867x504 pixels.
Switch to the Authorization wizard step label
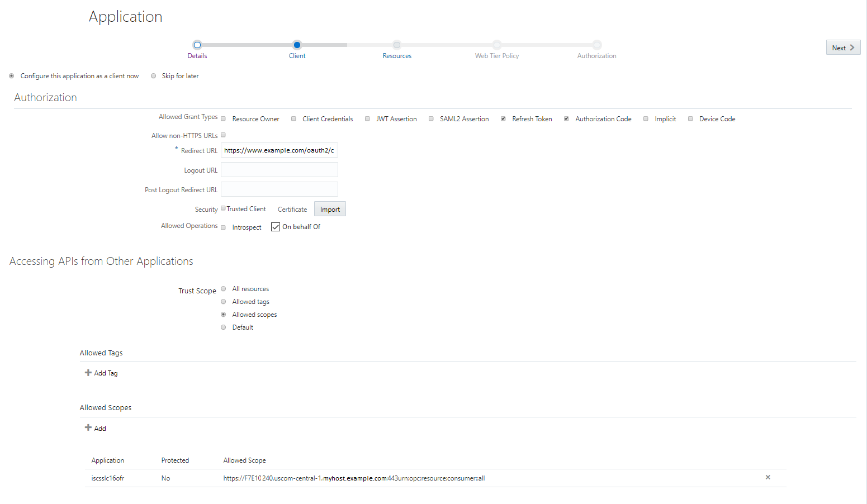click(596, 55)
